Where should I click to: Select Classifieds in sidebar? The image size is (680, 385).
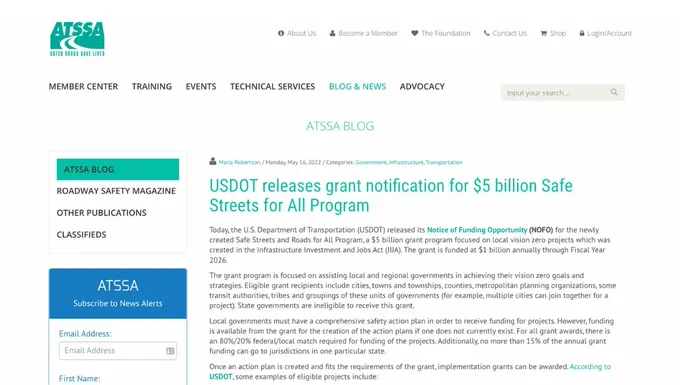click(x=82, y=235)
